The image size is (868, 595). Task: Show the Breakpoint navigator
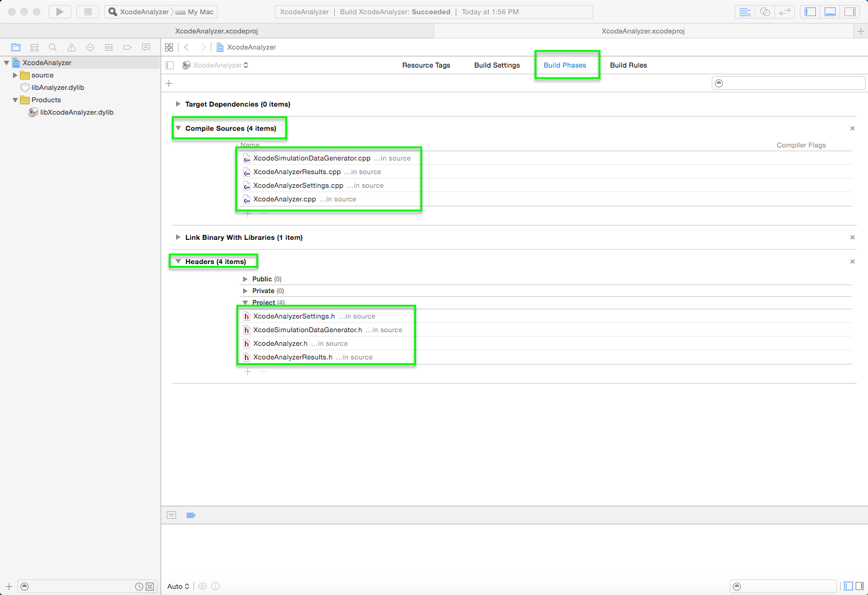point(127,47)
